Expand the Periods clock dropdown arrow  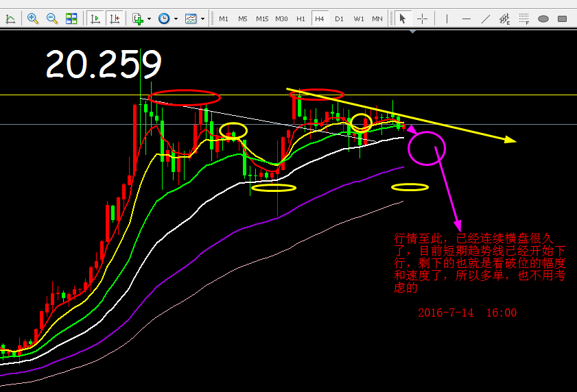click(x=176, y=19)
